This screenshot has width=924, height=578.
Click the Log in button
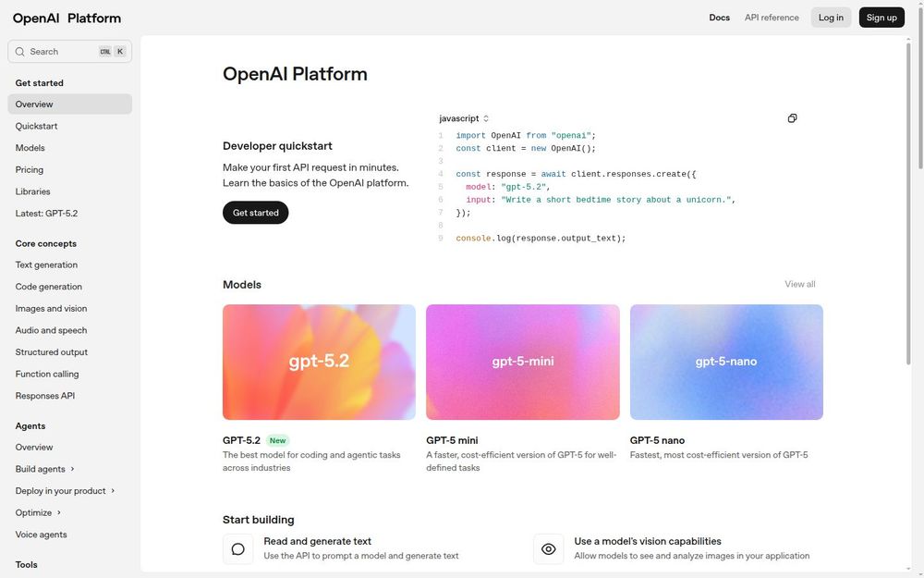click(x=831, y=18)
